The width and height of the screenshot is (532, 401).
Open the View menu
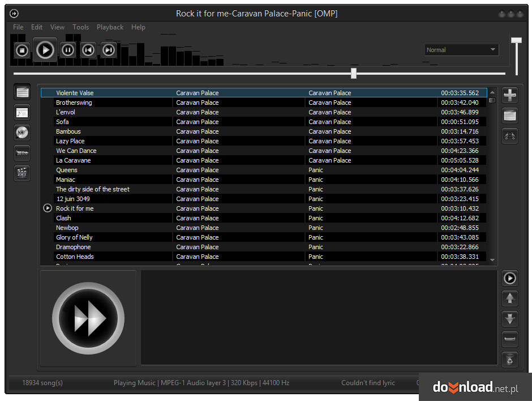57,27
